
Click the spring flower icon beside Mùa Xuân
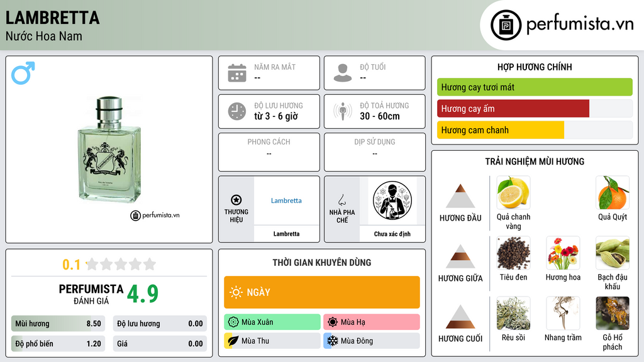233,322
